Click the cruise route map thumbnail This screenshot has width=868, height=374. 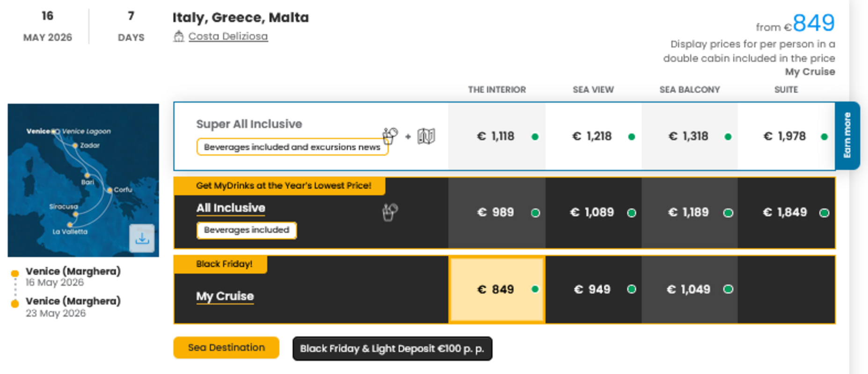tap(70, 180)
